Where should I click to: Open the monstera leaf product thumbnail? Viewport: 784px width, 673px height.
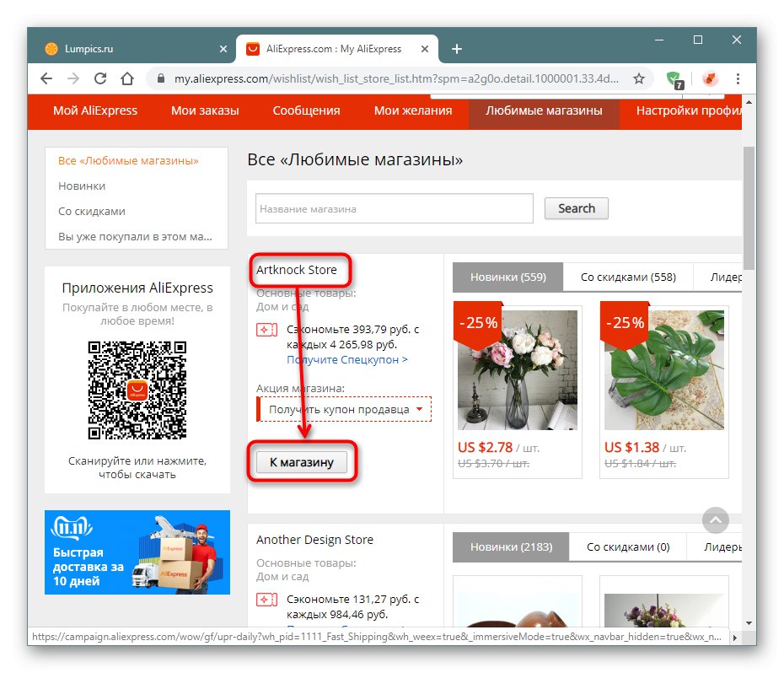point(664,369)
